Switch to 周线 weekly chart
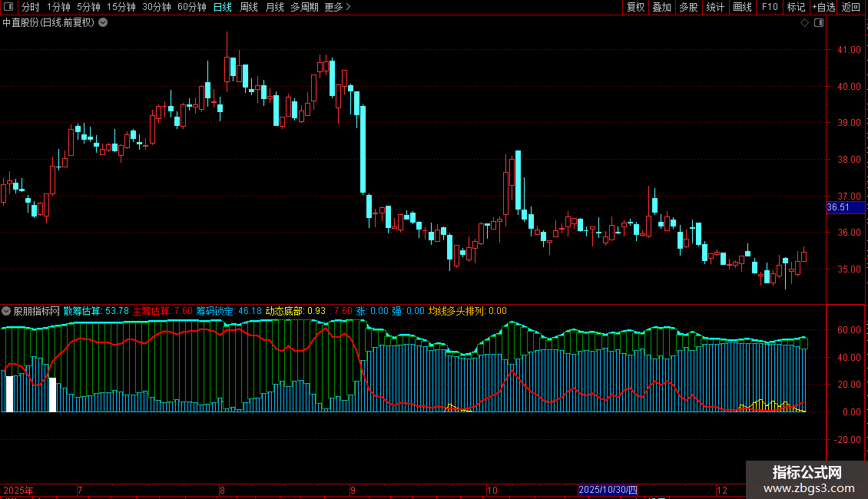Image resolution: width=868 pixels, height=499 pixels. (249, 7)
